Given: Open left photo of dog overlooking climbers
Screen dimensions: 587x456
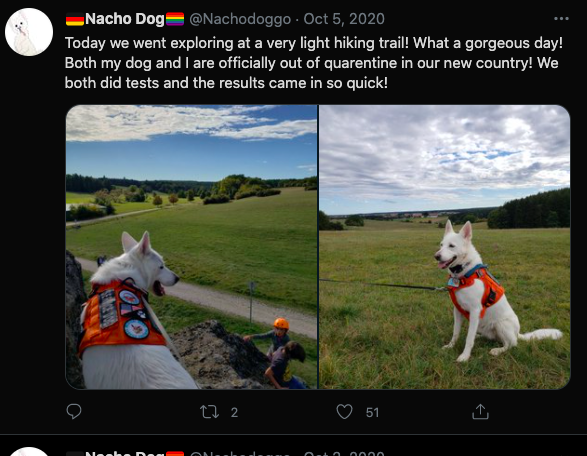Looking at the screenshot, I should point(191,247).
